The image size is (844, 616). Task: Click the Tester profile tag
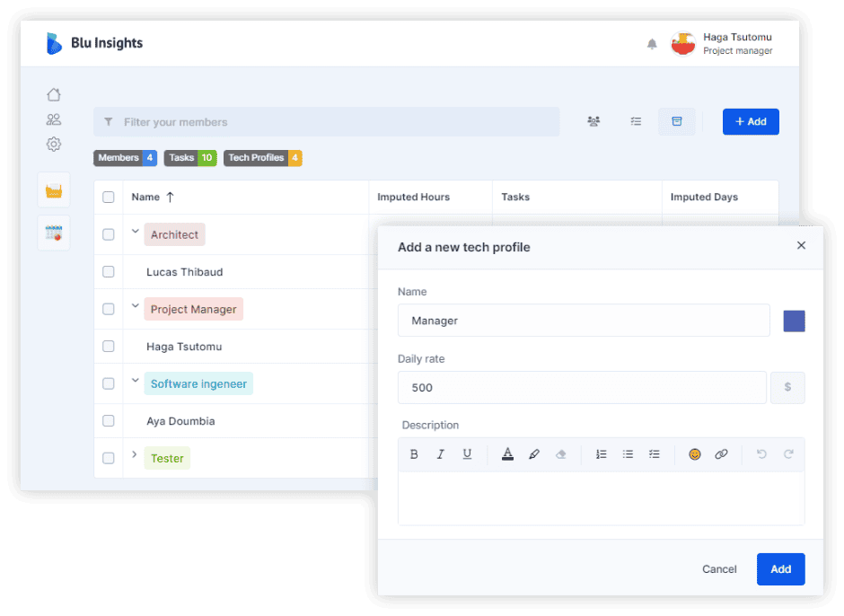167,458
